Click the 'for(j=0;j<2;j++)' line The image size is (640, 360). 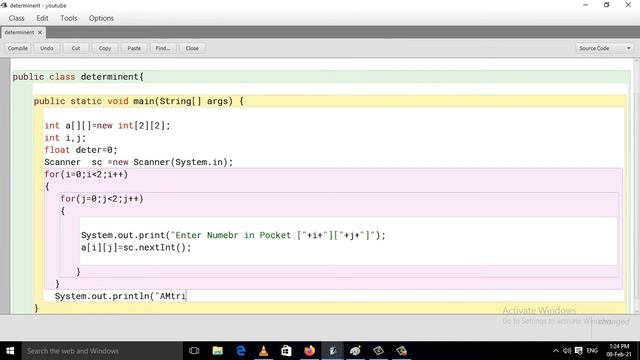pos(102,199)
